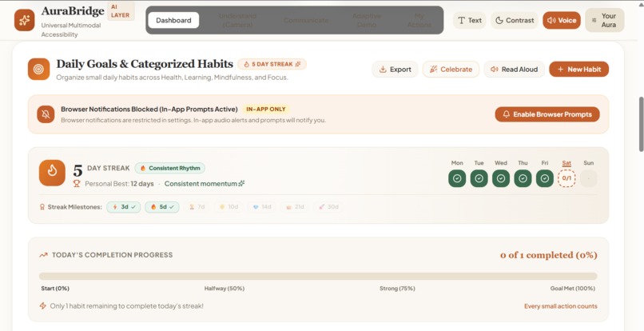This screenshot has width=644, height=331.
Task: Click Sunday's empty day tile
Action: [589, 178]
